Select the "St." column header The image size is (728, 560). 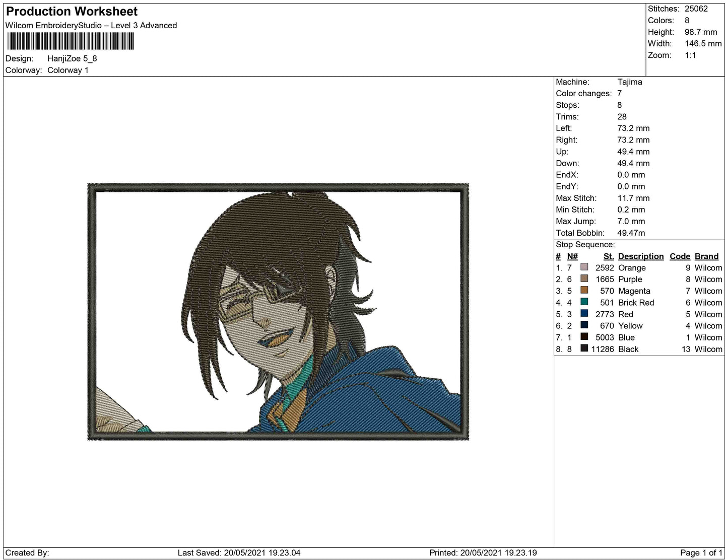[x=609, y=256]
